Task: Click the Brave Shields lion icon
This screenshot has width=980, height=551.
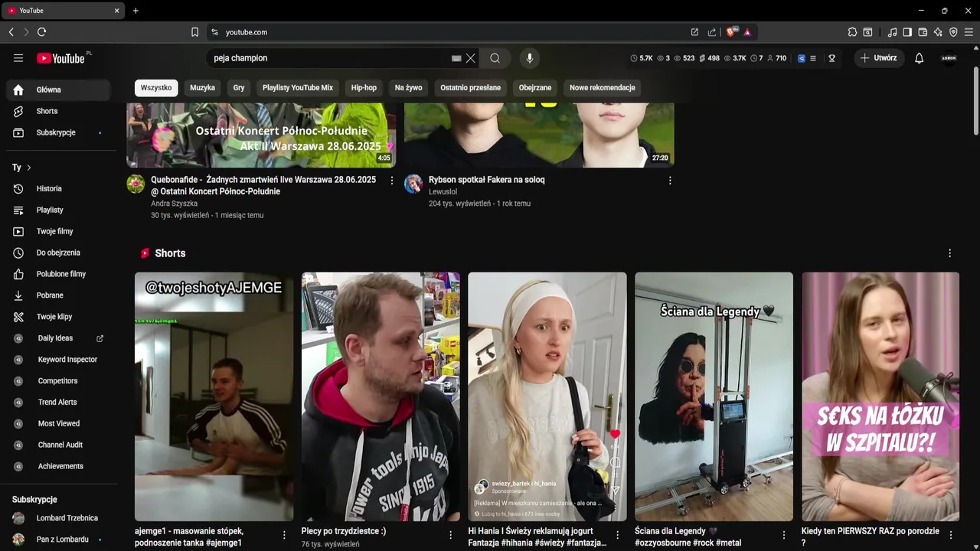Action: (x=731, y=32)
